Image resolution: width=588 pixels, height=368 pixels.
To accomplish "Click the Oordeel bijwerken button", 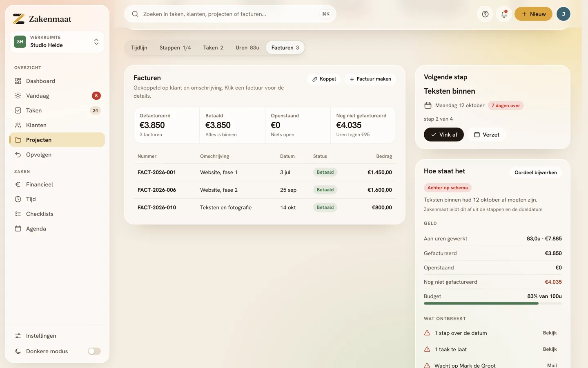I will (x=536, y=173).
